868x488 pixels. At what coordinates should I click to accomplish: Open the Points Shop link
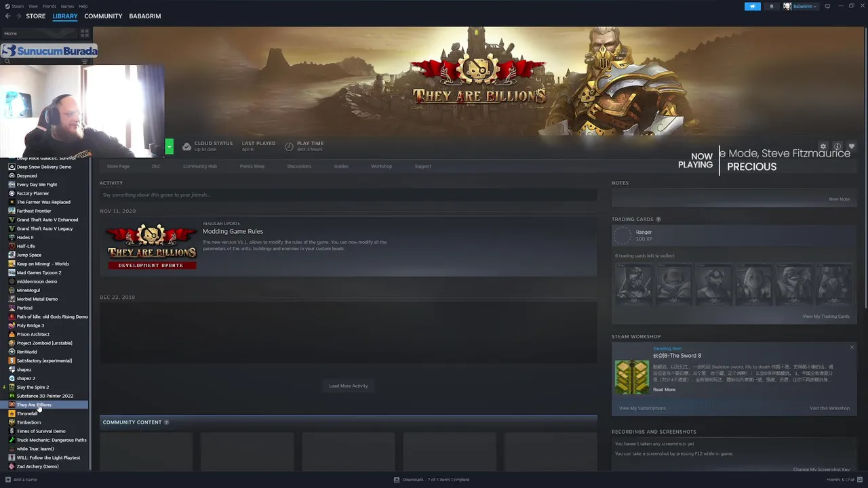pos(252,166)
